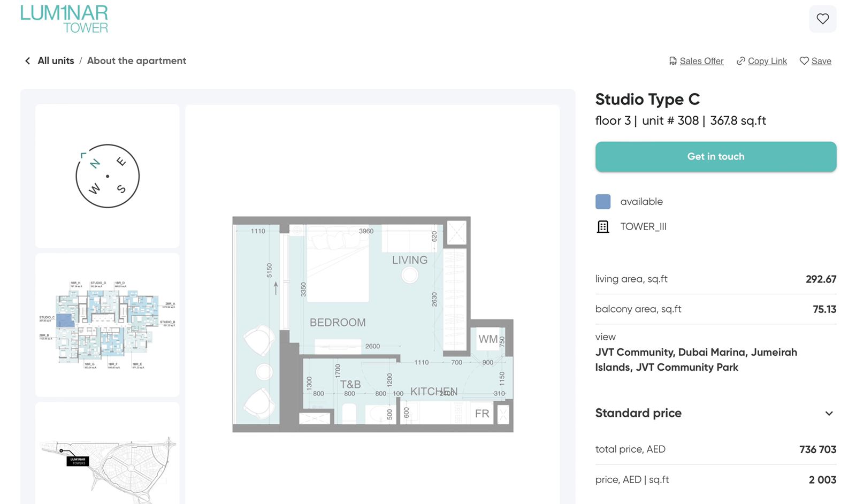Click the price per sq.ft value 2 003

click(x=822, y=480)
